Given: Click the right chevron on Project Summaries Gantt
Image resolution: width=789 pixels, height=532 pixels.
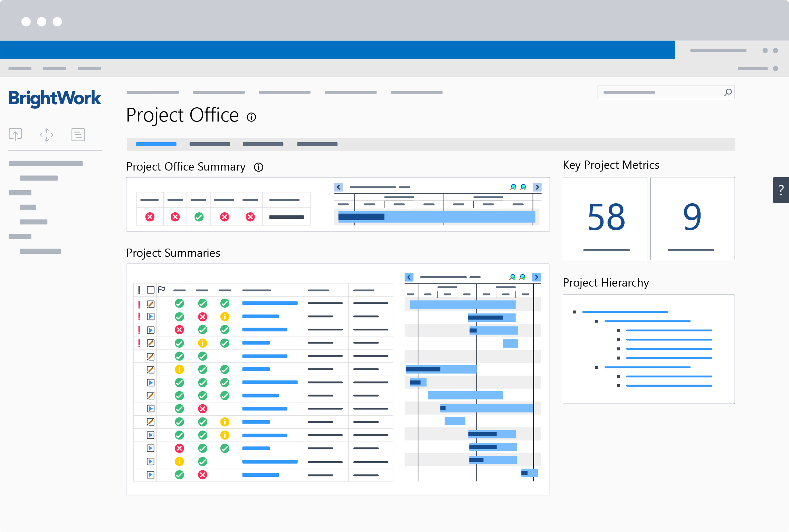Looking at the screenshot, I should 536,277.
